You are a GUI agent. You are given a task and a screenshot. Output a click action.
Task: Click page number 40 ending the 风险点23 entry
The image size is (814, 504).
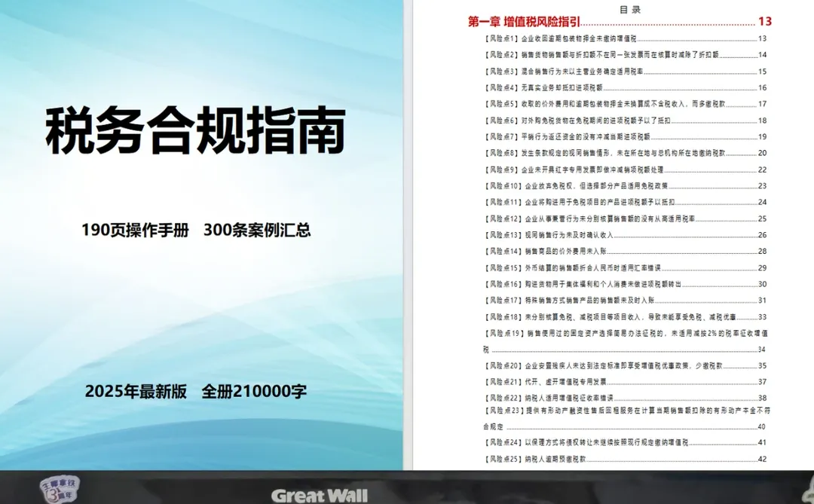coord(762,426)
